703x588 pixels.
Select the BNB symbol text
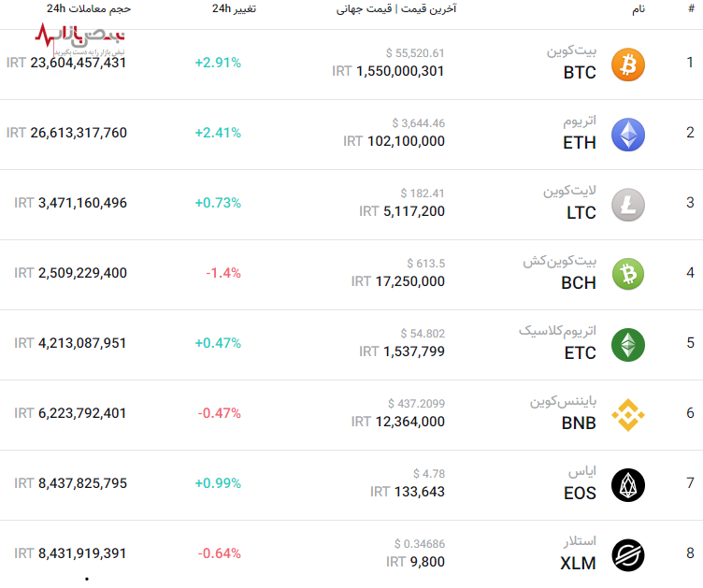[x=579, y=423]
